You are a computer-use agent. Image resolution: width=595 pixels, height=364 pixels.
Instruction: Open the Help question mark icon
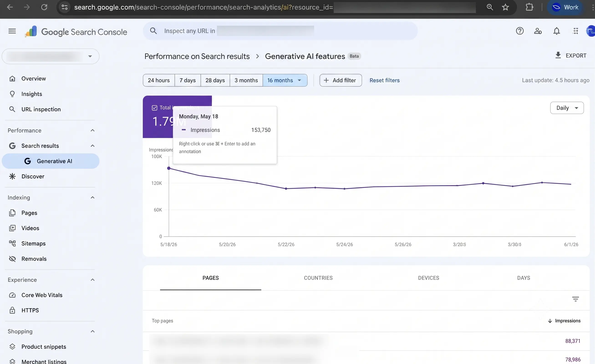[x=520, y=31]
